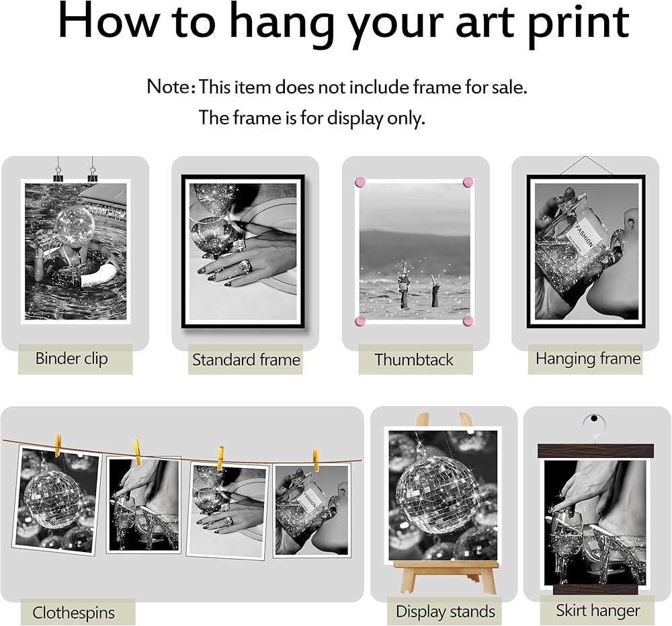Click the first yellow clothespin

click(58, 445)
